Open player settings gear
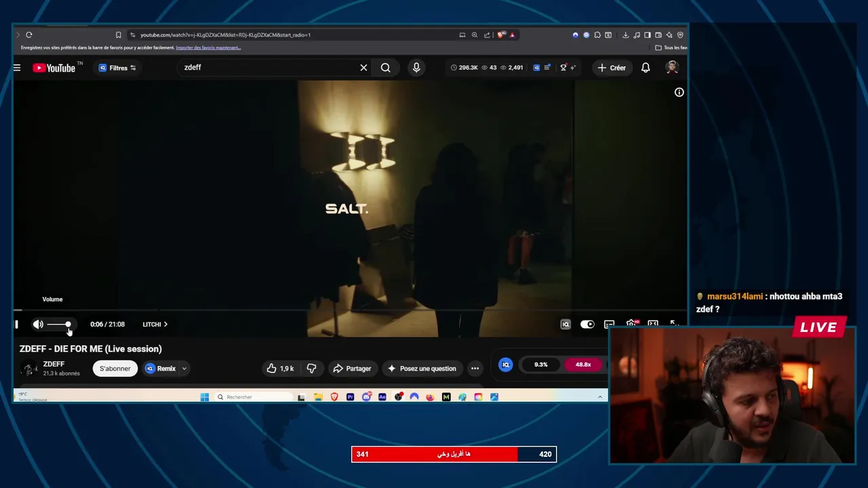Screen dimensions: 868x488 point(631,324)
